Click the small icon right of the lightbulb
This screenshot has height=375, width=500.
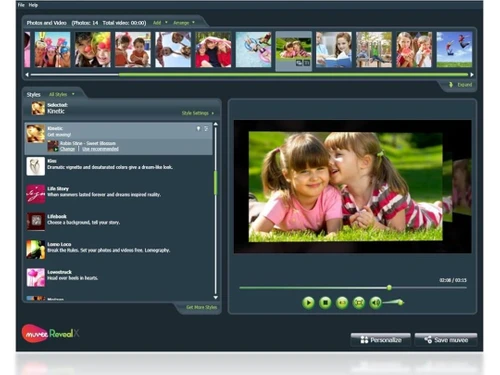206,128
